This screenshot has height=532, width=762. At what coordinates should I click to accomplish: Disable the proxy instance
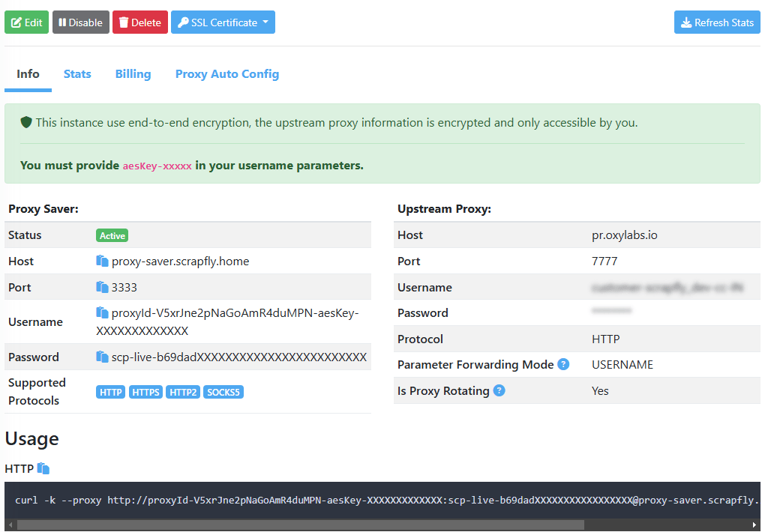pos(80,22)
